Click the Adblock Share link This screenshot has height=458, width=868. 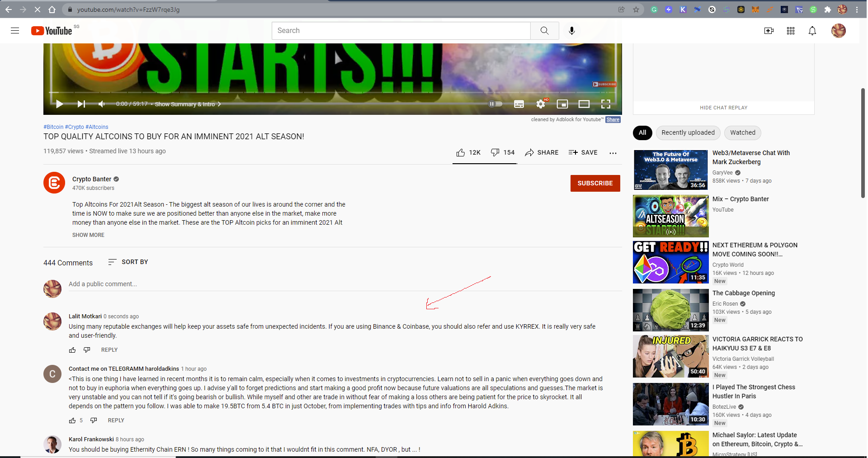(613, 120)
